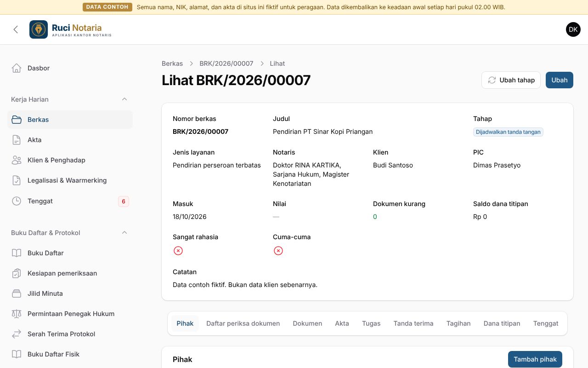Click the Serah Terima Protokol arrows icon
This screenshot has width=588, height=368.
click(17, 334)
